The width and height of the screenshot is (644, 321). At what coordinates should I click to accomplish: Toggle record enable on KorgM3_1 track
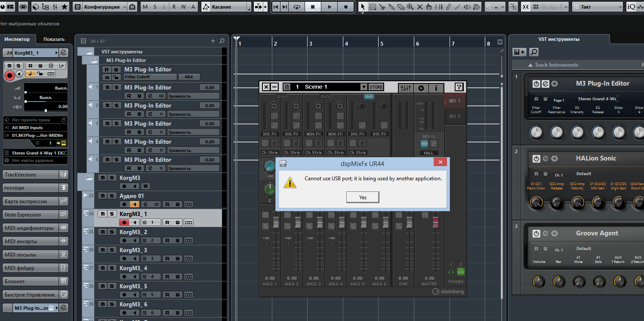click(x=124, y=222)
